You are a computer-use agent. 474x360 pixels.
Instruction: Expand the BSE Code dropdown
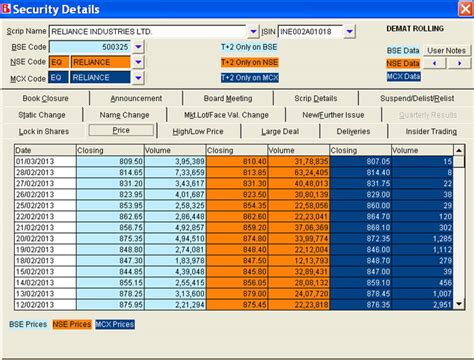tap(138, 47)
